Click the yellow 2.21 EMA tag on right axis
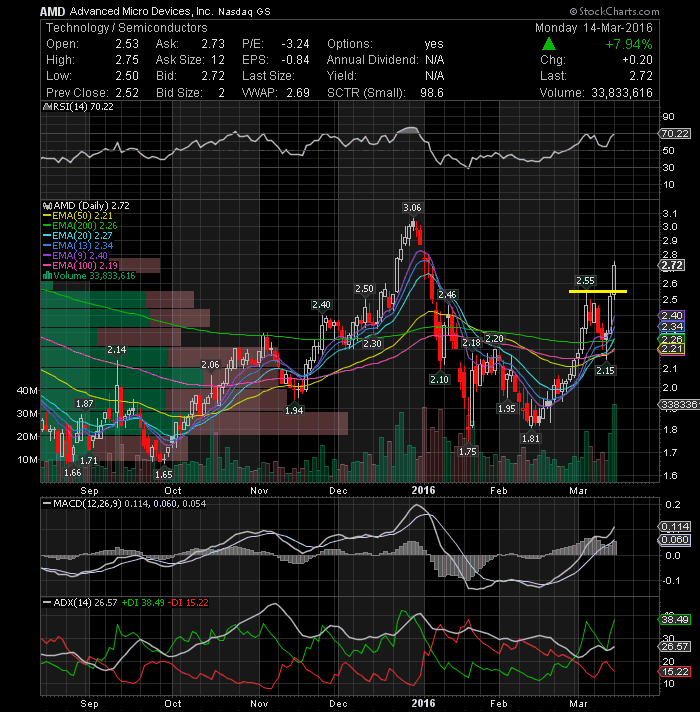The image size is (700, 712). 671,349
